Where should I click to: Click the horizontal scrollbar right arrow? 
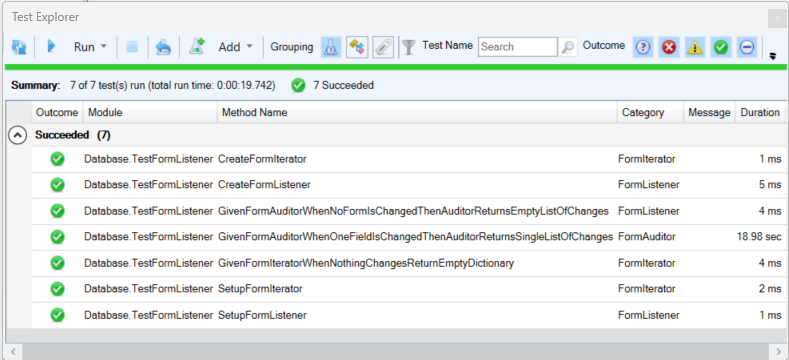click(777, 351)
